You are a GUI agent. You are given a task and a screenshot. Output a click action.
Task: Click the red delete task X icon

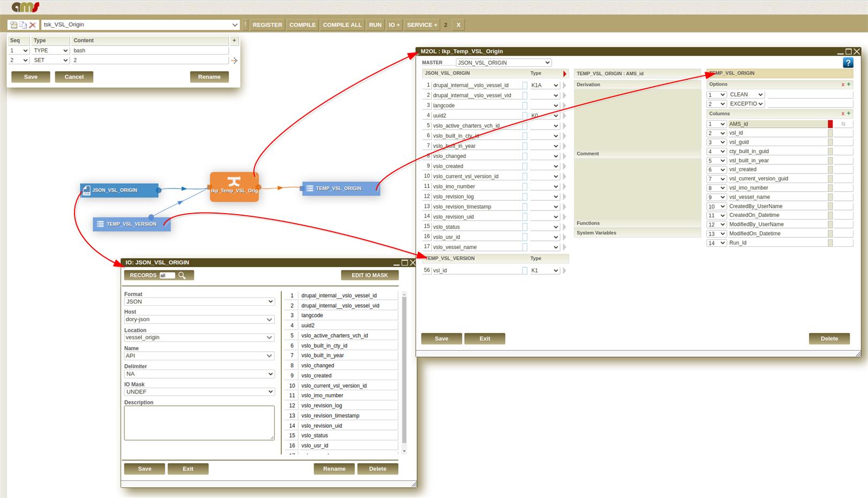click(33, 25)
